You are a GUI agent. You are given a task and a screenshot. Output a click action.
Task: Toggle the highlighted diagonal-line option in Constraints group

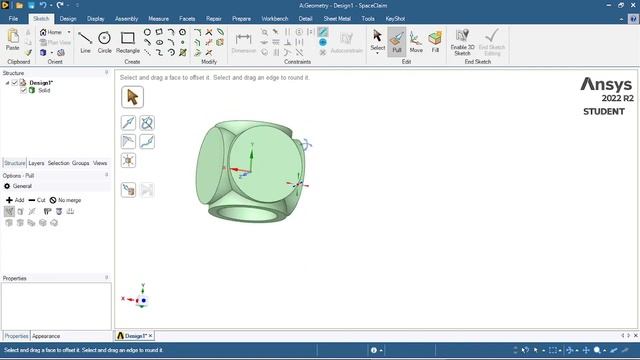pyautogui.click(x=322, y=31)
